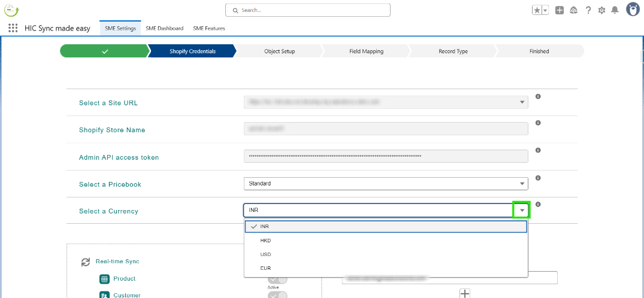Screen dimensions: 644x298
Task: Click the plus icon below email field
Action: coord(464,293)
